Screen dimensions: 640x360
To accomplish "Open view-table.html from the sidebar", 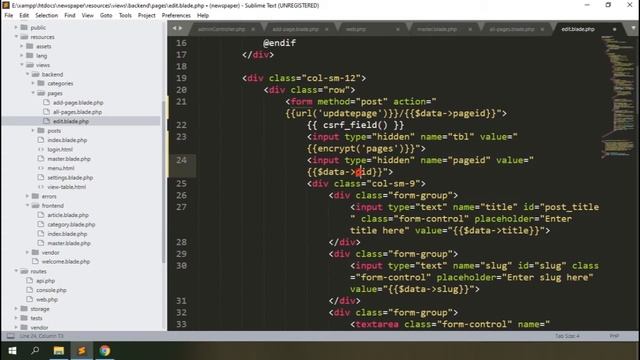I will (67, 187).
